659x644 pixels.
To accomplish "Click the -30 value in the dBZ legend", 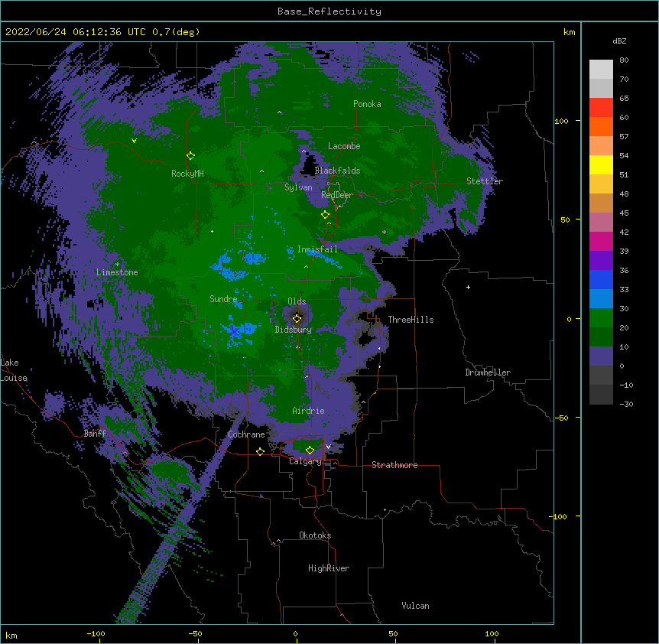I will point(626,405).
